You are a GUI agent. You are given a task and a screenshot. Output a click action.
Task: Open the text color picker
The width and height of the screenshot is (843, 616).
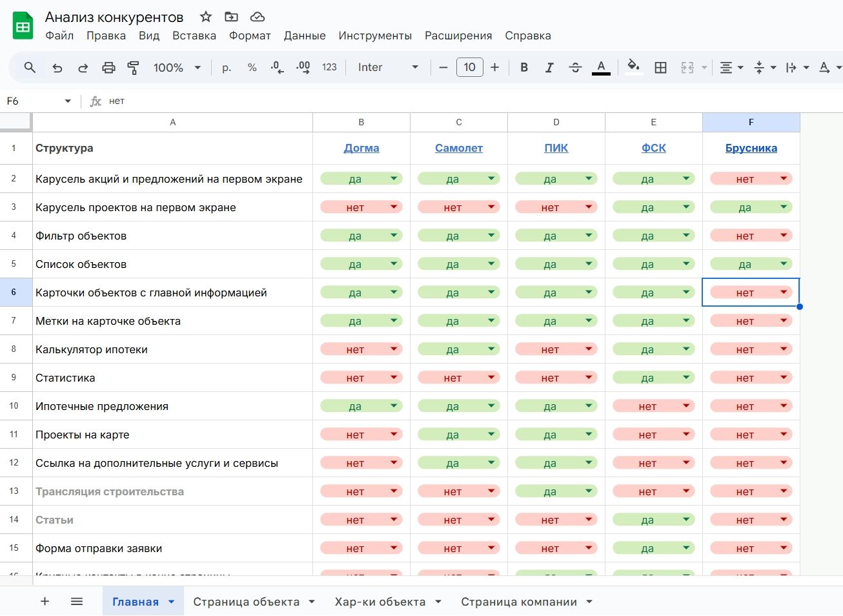(601, 67)
